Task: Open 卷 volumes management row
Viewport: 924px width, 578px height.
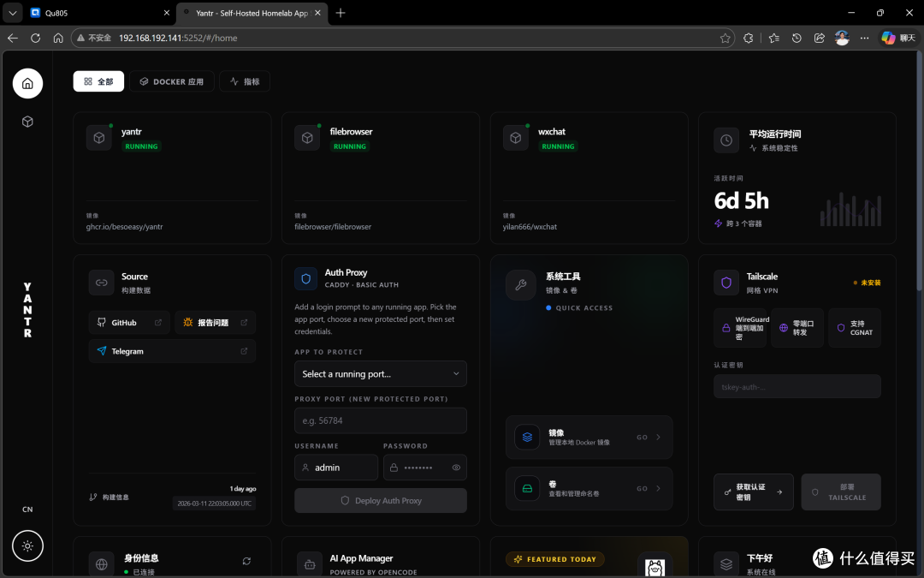Action: click(589, 488)
